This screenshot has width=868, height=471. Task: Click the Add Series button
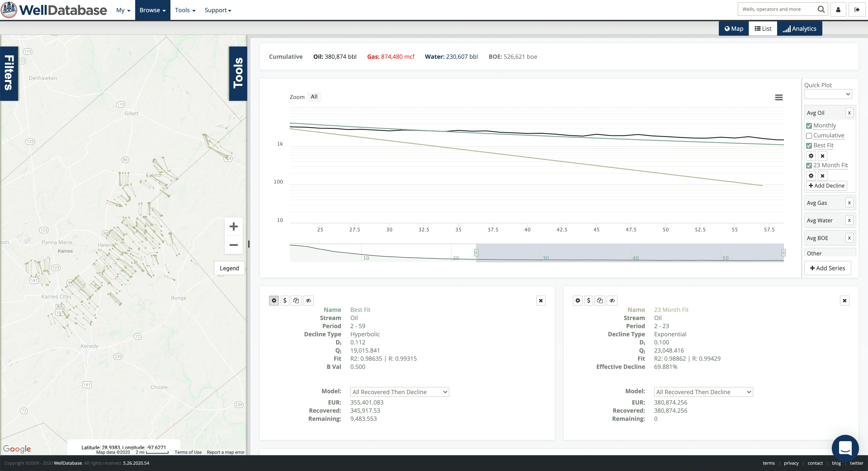(x=828, y=268)
